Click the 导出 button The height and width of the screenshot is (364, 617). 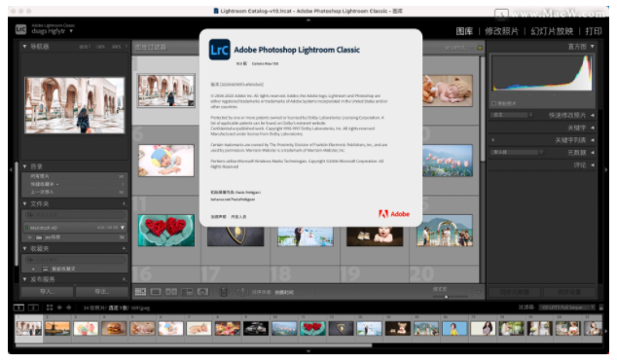101,292
